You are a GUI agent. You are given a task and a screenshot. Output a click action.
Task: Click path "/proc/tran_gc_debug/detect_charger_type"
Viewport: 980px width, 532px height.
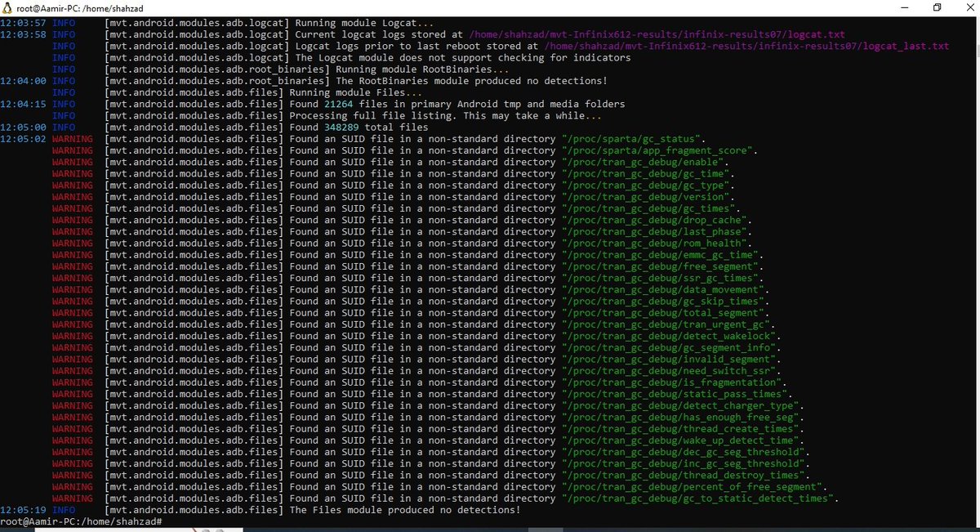tap(682, 405)
